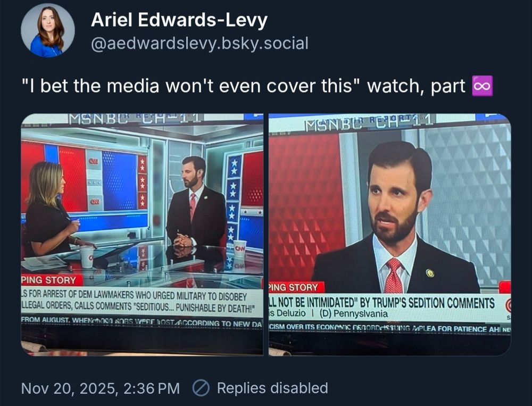Screen dimensions: 532x406
Task: Click the Deluzio (D) Pennsylvania name chyron
Action: coord(328,313)
